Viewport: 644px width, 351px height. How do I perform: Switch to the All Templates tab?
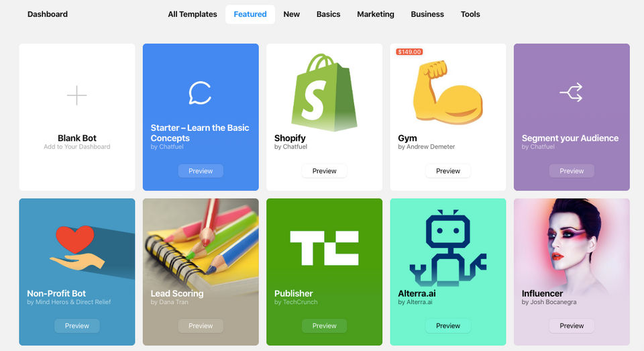pos(193,14)
